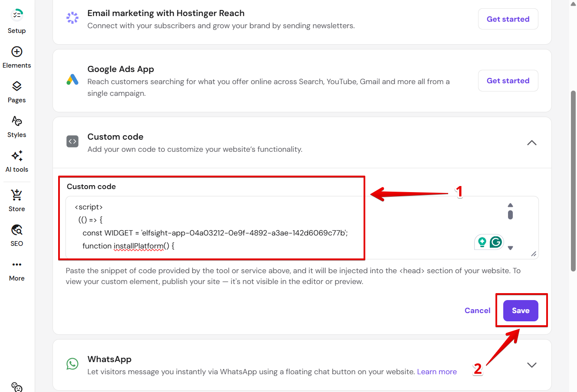Open the Setup checklist icon
The image size is (577, 392).
point(16,15)
